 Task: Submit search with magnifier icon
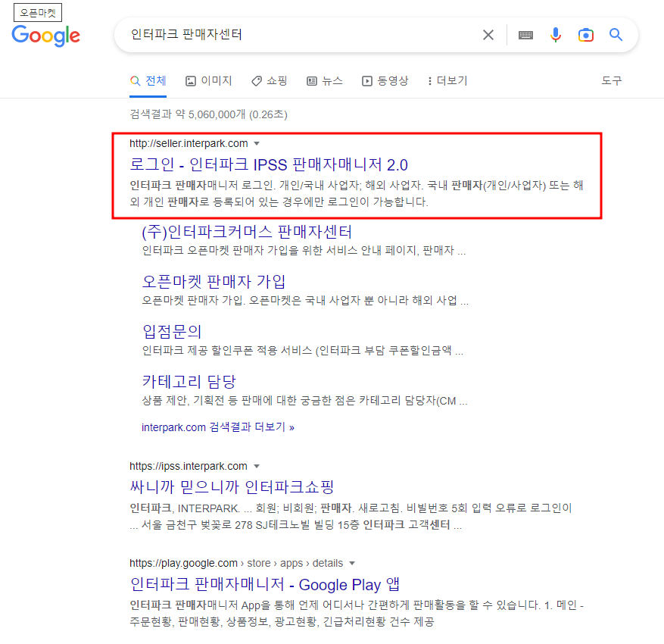pos(616,35)
